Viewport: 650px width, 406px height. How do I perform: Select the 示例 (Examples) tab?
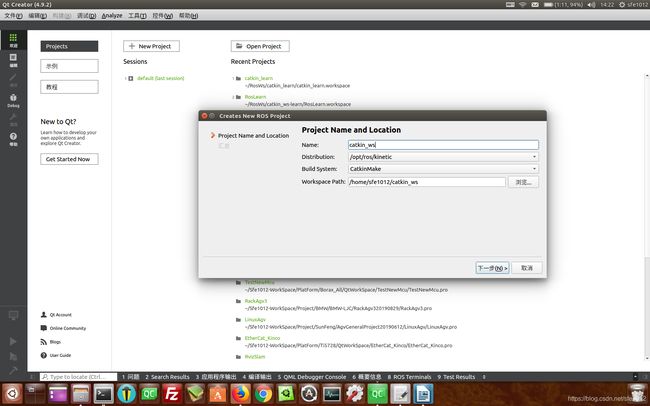pyautogui.click(x=69, y=66)
